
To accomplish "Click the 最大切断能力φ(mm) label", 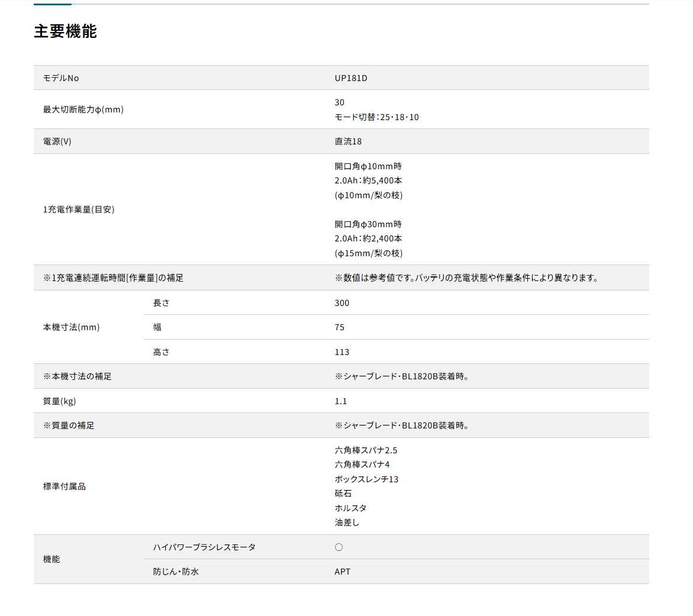I will (x=83, y=109).
